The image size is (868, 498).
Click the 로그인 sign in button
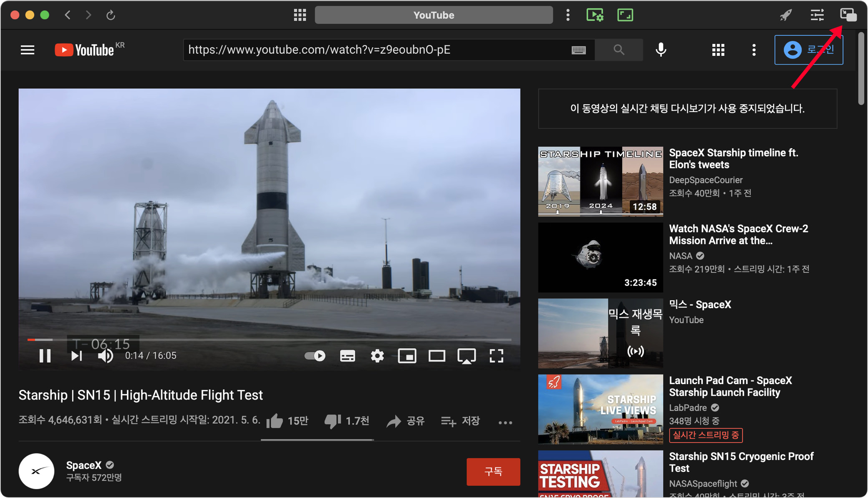[808, 50]
